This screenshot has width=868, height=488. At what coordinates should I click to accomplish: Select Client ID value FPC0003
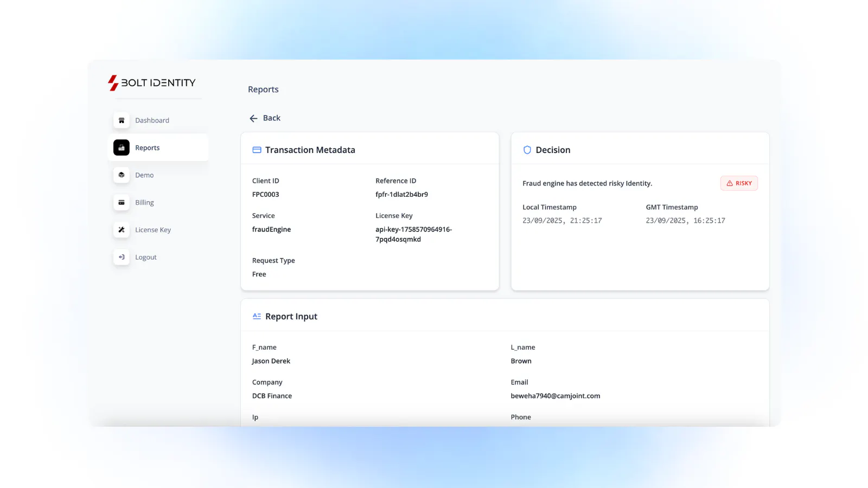(x=266, y=194)
